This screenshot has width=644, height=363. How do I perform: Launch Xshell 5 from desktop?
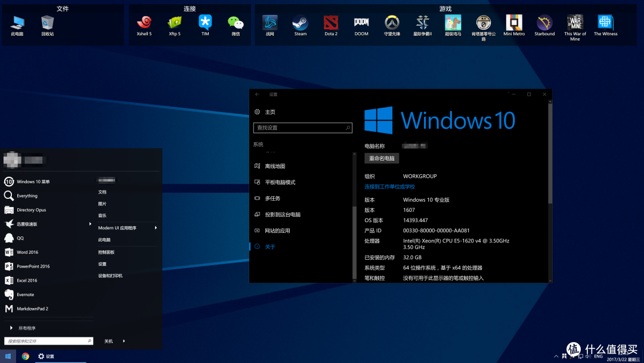pyautogui.click(x=144, y=26)
